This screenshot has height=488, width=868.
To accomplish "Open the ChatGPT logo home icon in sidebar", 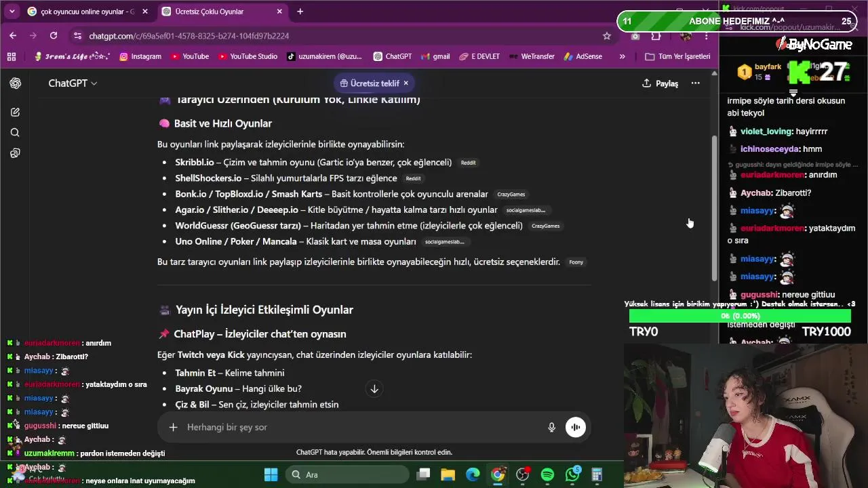I will (15, 83).
